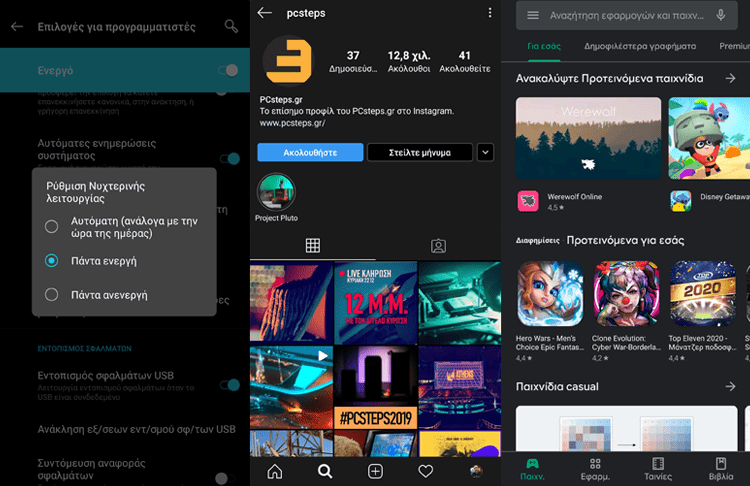Open the 41 following list
This screenshot has width=750, height=486.
(464, 61)
